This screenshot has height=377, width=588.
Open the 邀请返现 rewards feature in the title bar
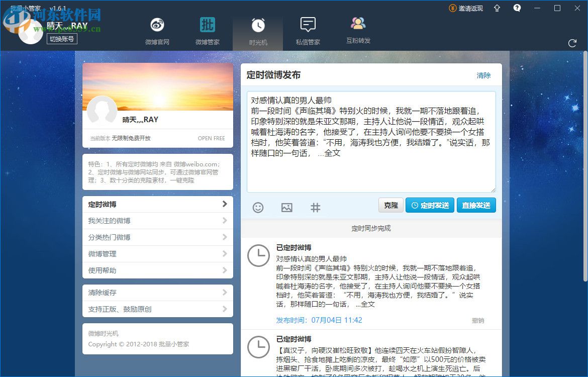(466, 8)
